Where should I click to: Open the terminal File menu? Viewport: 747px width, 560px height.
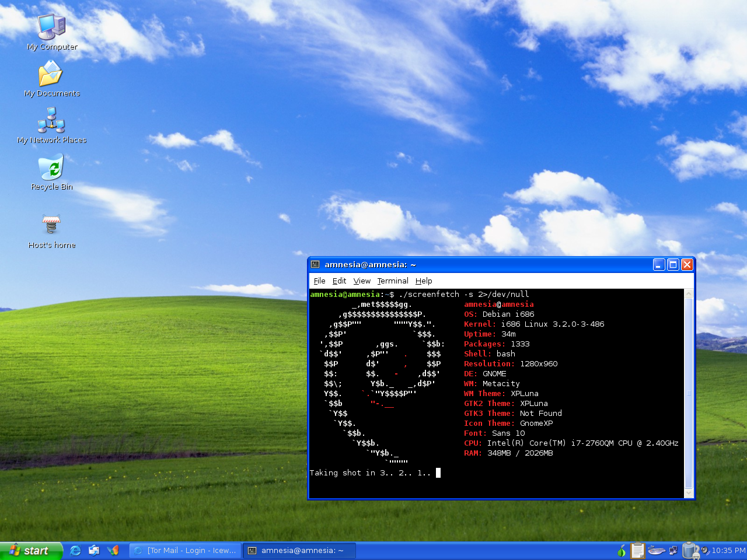click(x=319, y=281)
